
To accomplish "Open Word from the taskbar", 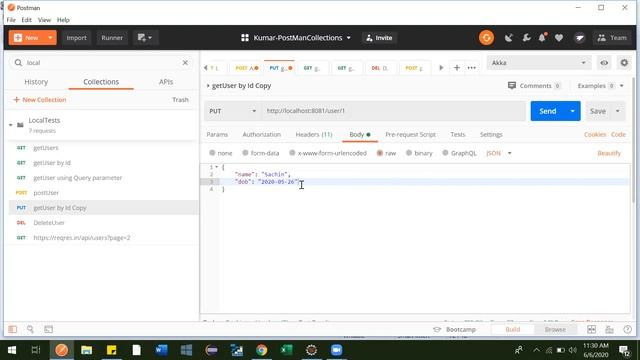I will click(x=161, y=350).
